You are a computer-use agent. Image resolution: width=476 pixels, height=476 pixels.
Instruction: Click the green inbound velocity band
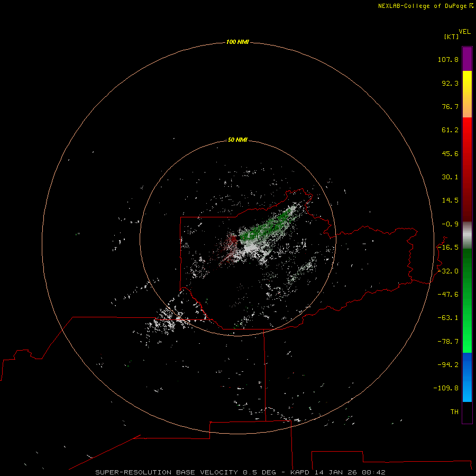coord(267,226)
